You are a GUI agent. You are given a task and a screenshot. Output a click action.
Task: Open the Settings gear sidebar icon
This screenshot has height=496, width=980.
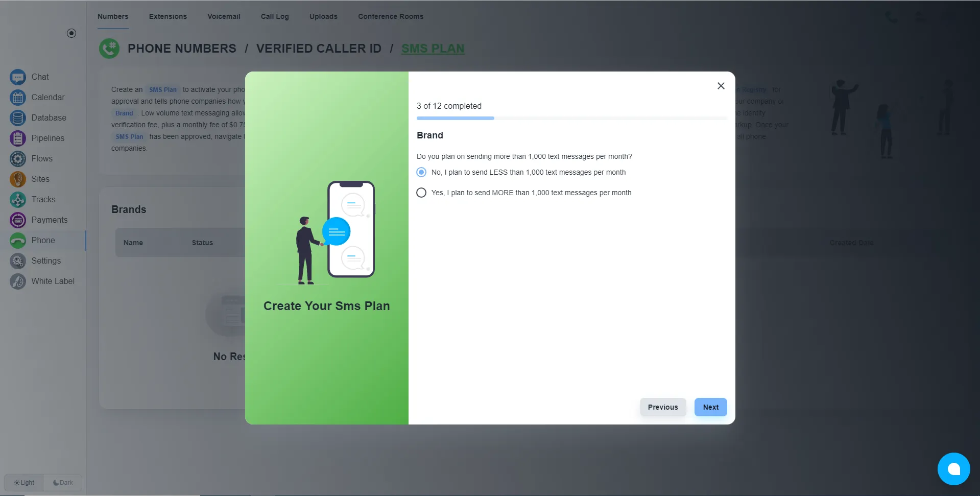point(18,261)
